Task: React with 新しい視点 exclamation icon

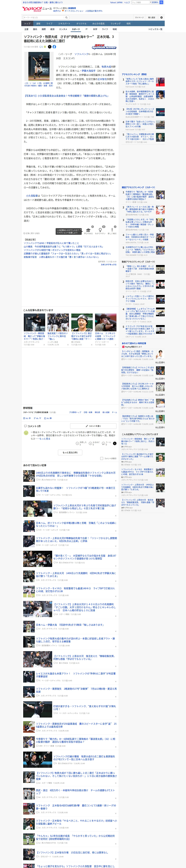Action: coord(112,230)
